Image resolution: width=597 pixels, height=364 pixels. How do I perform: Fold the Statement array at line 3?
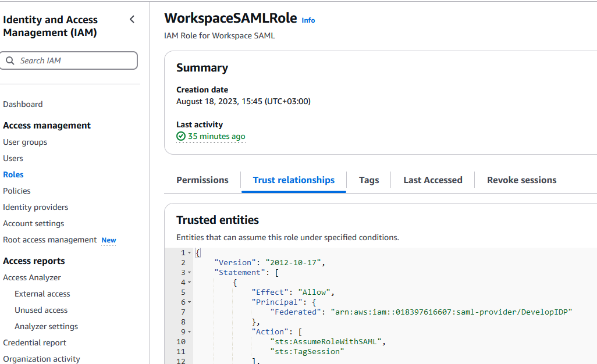click(189, 273)
